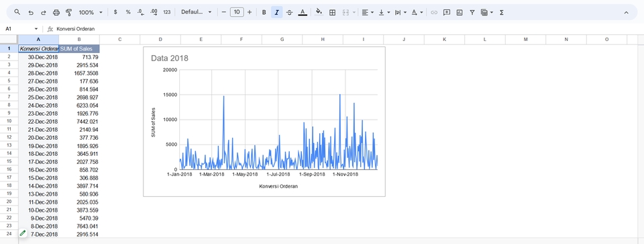The width and height of the screenshot is (644, 244).
Task: Decrease font size with minus button
Action: coord(224,12)
